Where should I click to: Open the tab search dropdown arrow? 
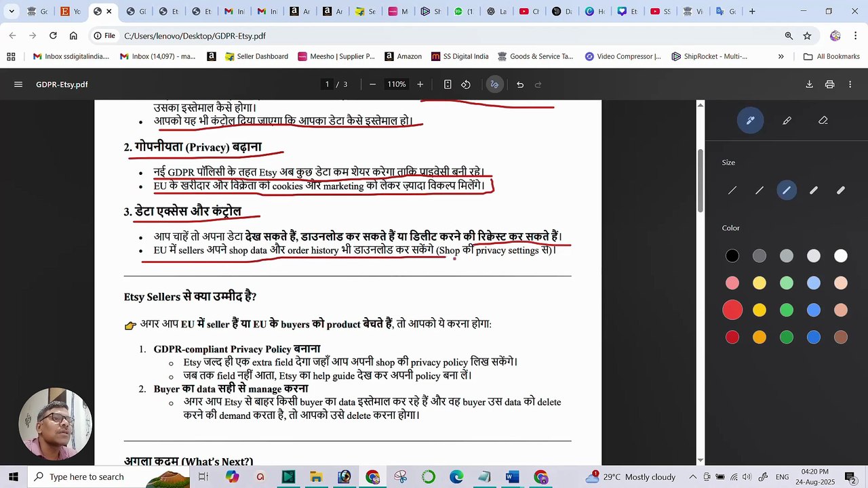click(12, 12)
